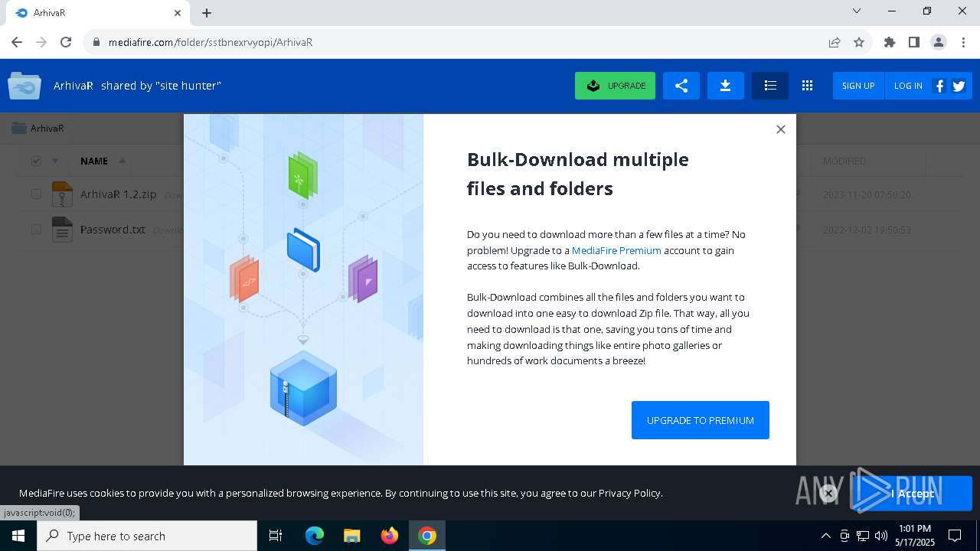
Task: Open the volume control icon
Action: coord(881,536)
